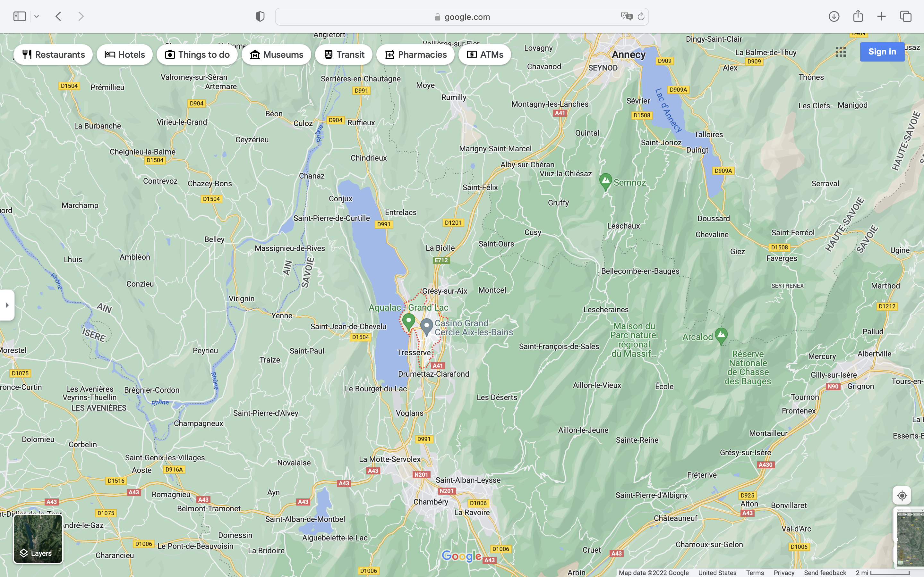The image size is (924, 577).
Task: Click the Sign in button
Action: point(882,52)
